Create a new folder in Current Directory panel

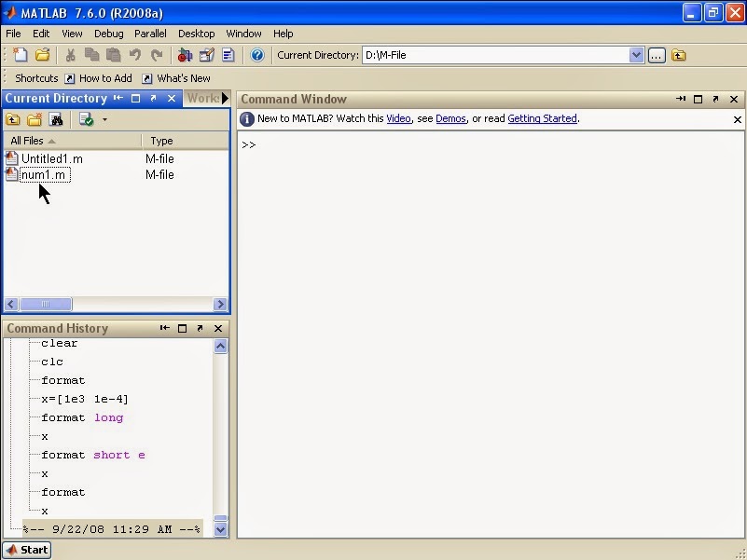point(34,119)
